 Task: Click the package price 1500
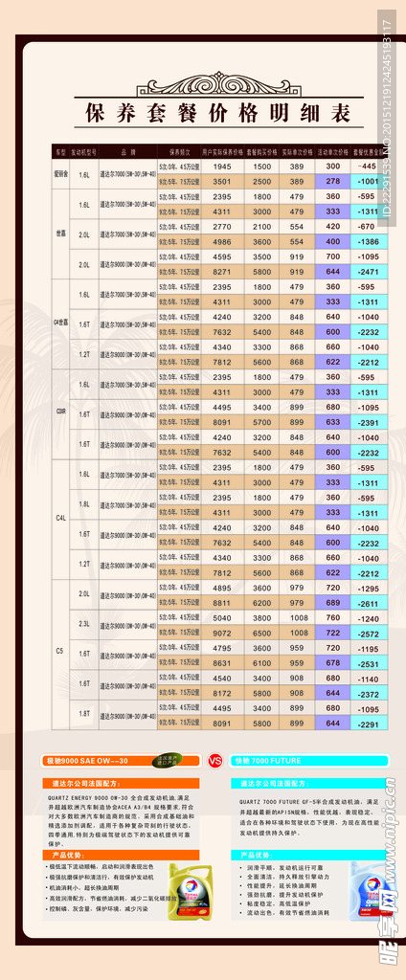click(x=261, y=167)
